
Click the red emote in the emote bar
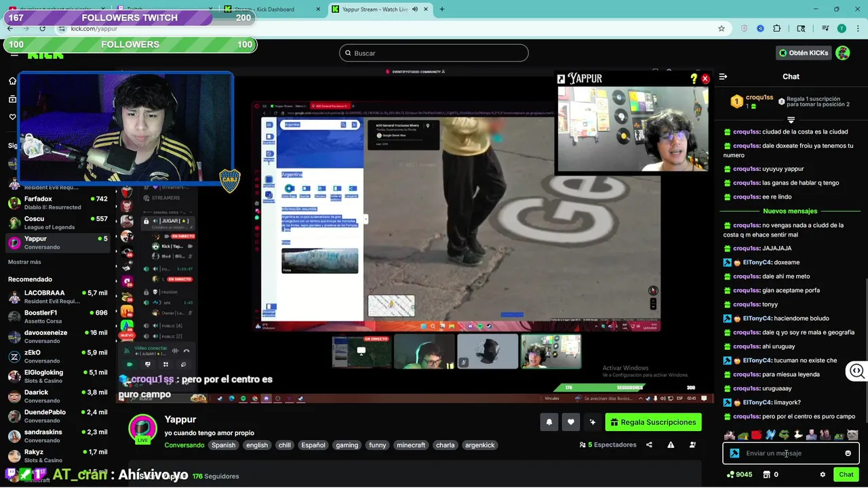pyautogui.click(x=757, y=435)
